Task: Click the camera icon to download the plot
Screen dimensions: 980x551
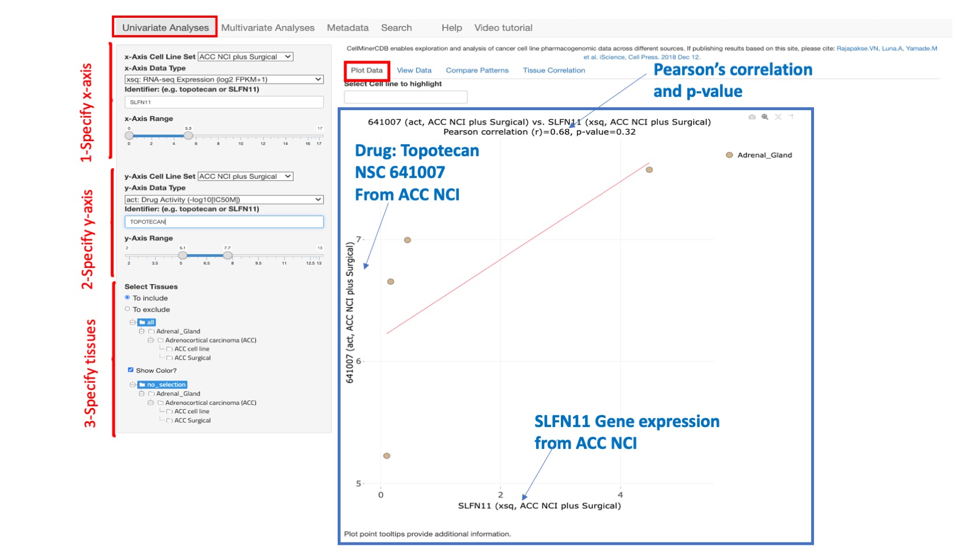Action: click(x=752, y=117)
